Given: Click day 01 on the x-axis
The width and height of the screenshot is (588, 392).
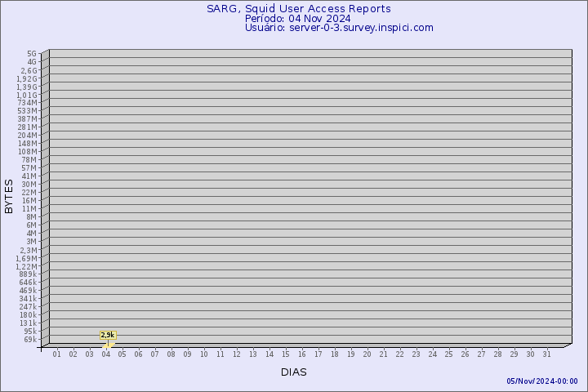Looking at the screenshot, I should tap(56, 354).
